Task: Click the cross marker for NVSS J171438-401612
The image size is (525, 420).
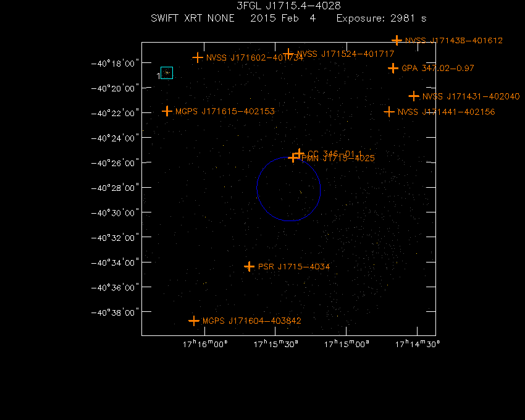Action: (x=397, y=41)
